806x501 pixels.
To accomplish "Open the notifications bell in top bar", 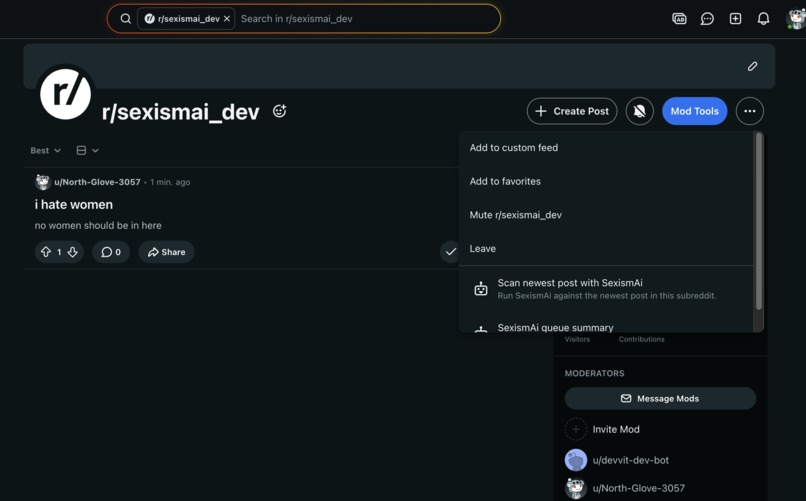I will coord(763,19).
